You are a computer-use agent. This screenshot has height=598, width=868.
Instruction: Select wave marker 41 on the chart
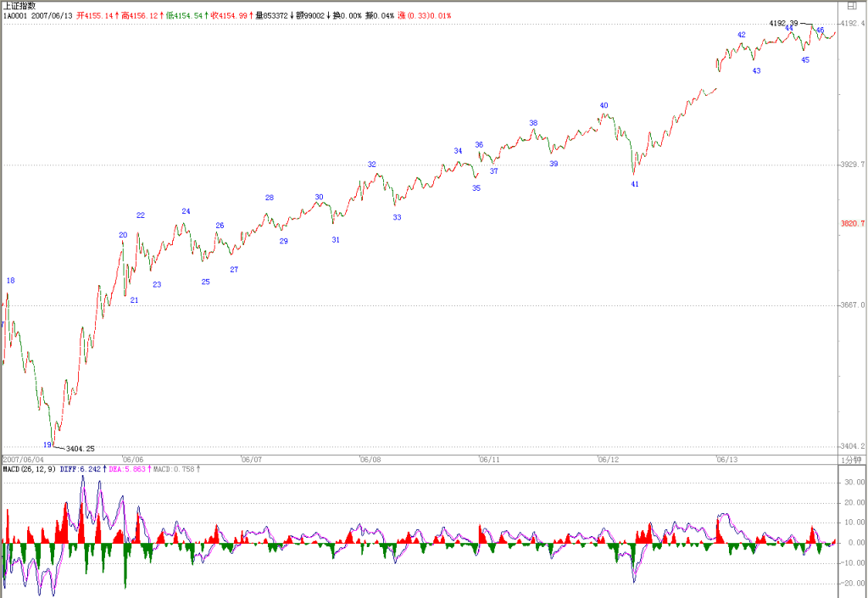pos(635,184)
